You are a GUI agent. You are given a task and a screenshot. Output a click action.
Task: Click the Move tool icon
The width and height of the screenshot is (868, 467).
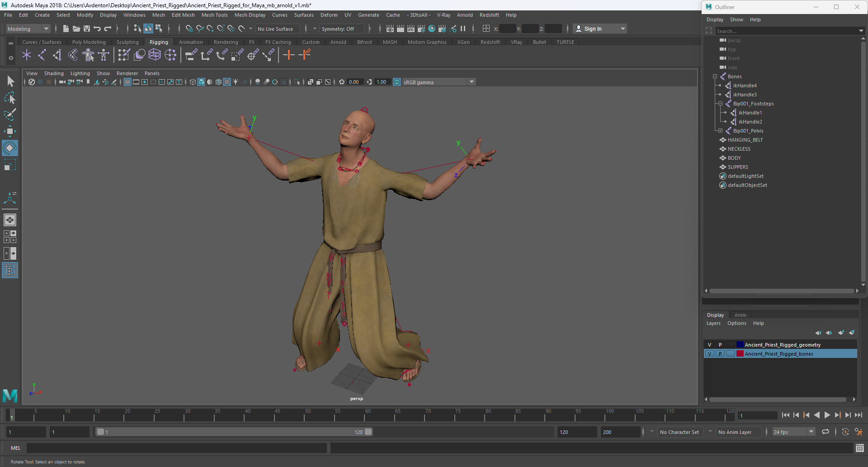pyautogui.click(x=10, y=132)
